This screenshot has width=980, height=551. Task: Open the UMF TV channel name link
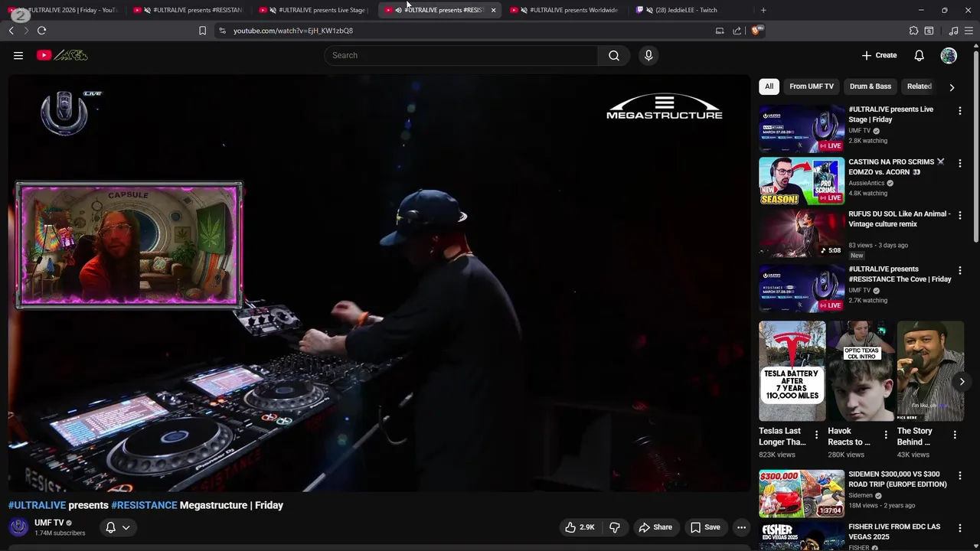pyautogui.click(x=49, y=523)
